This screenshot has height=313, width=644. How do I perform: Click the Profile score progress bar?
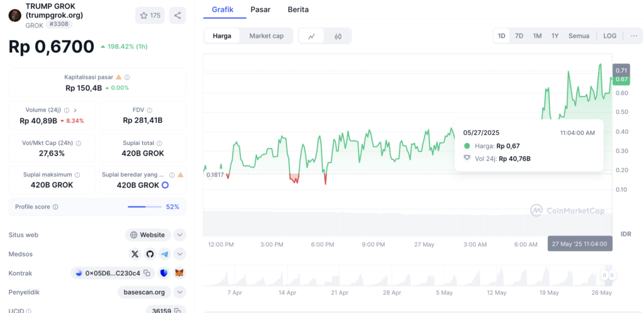145,207
